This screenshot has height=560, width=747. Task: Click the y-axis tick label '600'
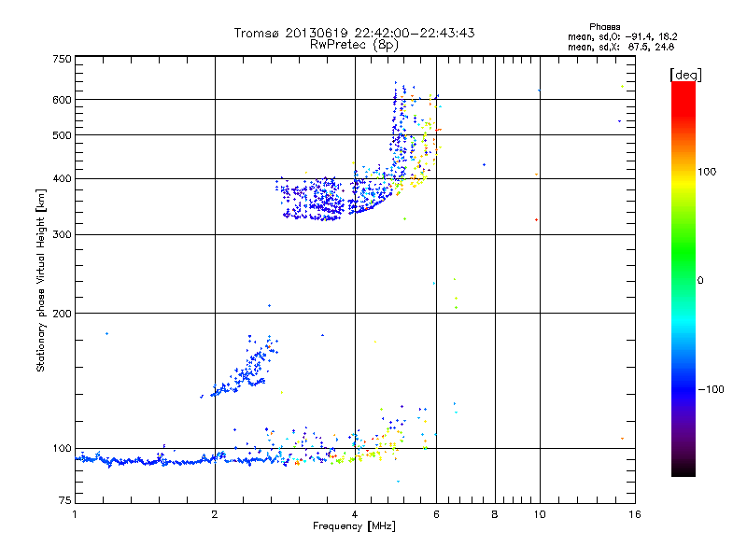(x=62, y=100)
